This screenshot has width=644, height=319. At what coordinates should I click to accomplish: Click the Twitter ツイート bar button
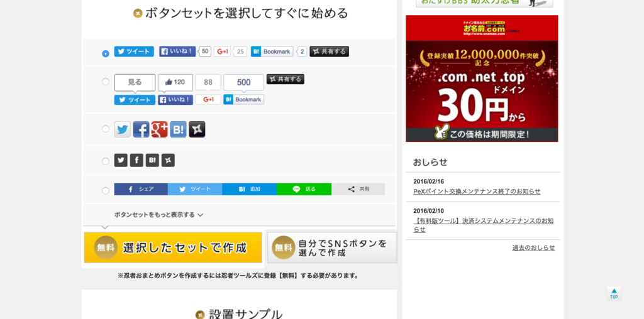point(195,189)
